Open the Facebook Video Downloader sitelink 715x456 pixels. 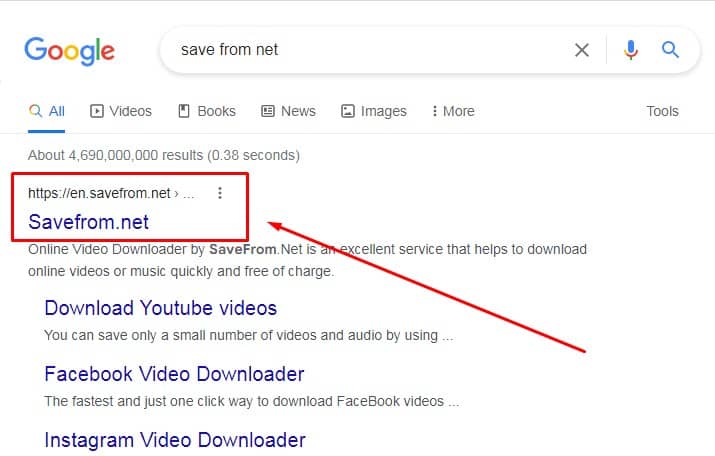(174, 374)
